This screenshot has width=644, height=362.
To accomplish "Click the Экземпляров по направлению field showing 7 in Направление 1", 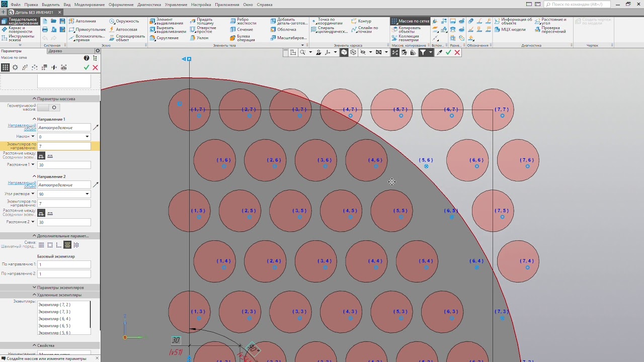I will pos(64,146).
